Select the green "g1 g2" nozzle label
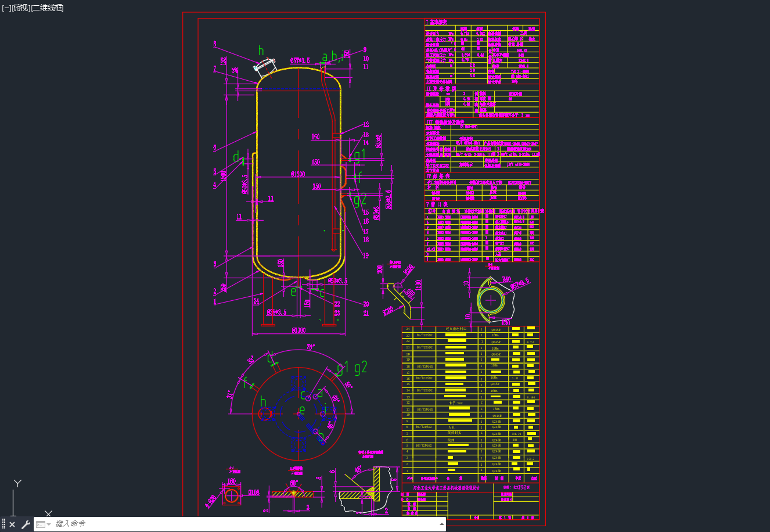The image size is (770, 532). [352, 368]
